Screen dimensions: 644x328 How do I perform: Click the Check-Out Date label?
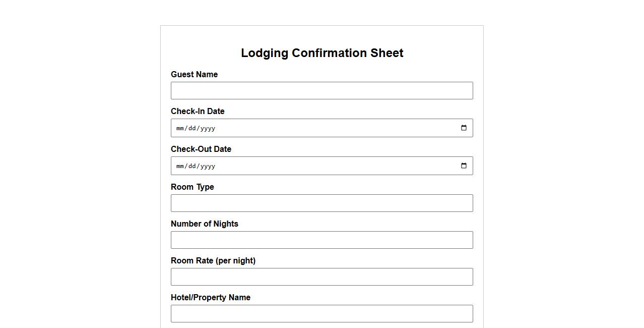tap(201, 149)
